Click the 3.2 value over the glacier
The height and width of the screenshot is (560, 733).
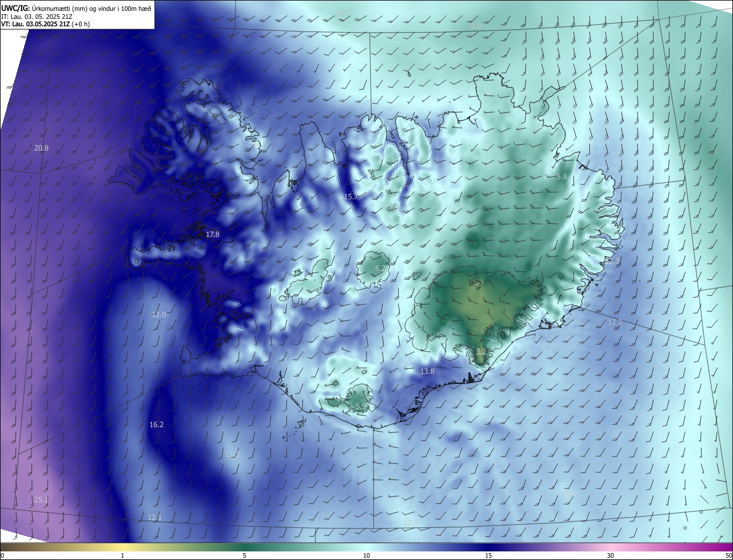[481, 352]
